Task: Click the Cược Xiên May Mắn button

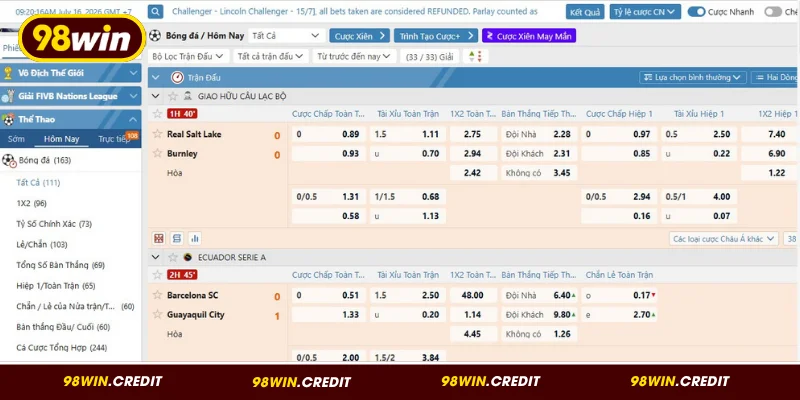Action: 529,36
